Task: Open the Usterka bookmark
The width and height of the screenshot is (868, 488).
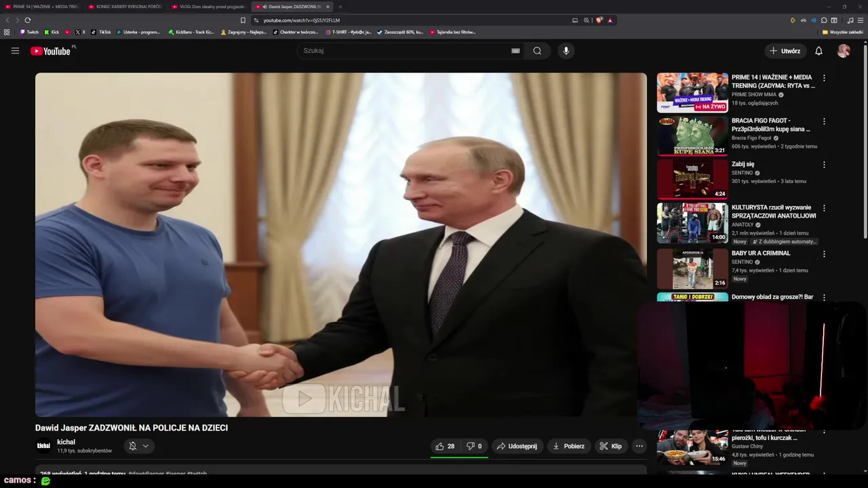Action: pyautogui.click(x=138, y=32)
